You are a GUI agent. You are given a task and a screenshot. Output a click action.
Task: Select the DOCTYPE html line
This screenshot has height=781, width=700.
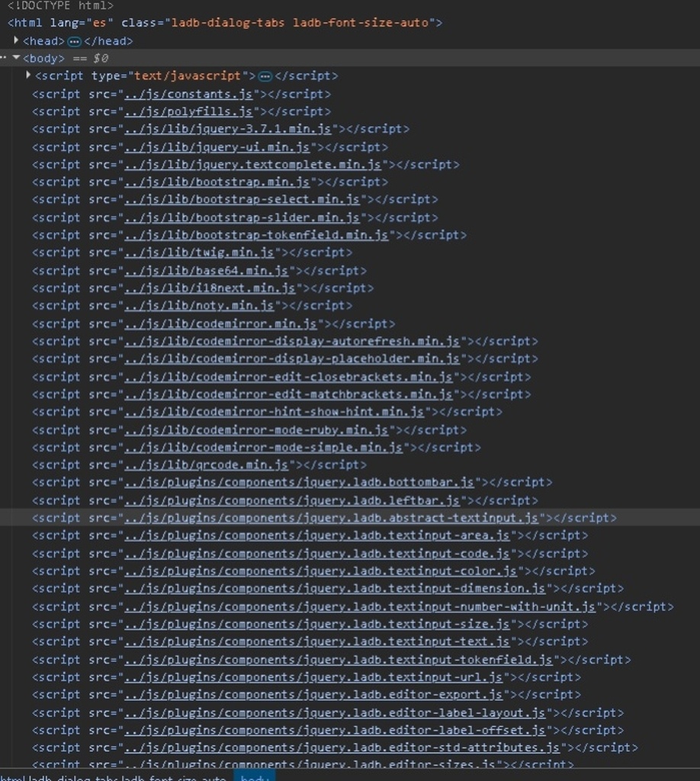61,5
